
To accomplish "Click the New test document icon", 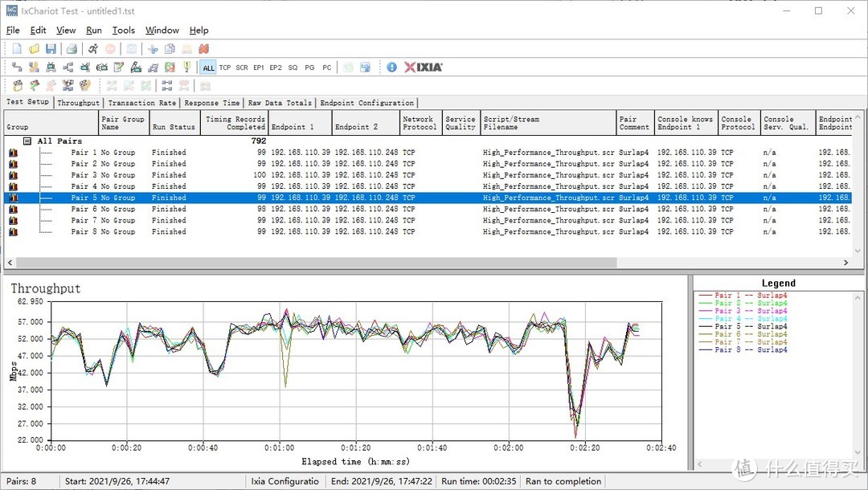I will [x=16, y=49].
